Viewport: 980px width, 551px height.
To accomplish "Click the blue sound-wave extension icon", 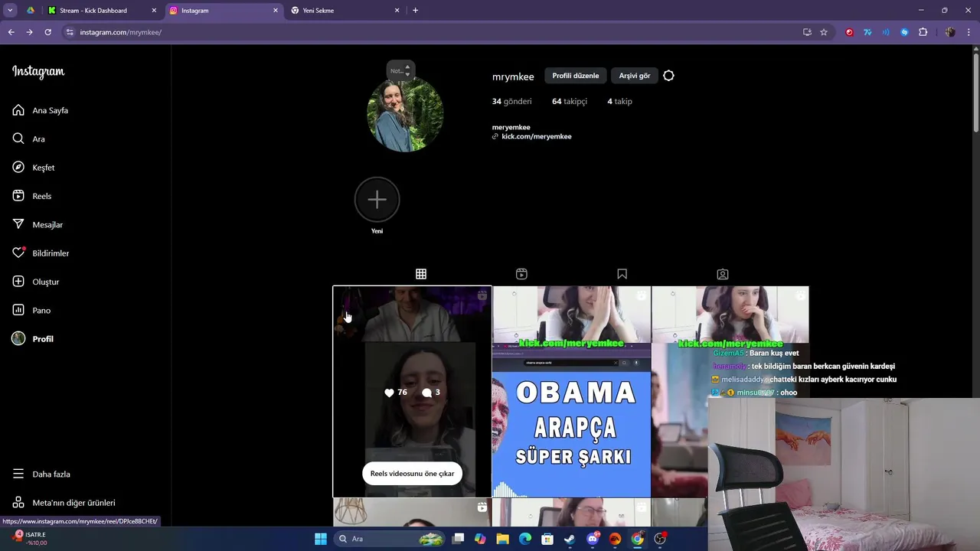I will point(886,32).
